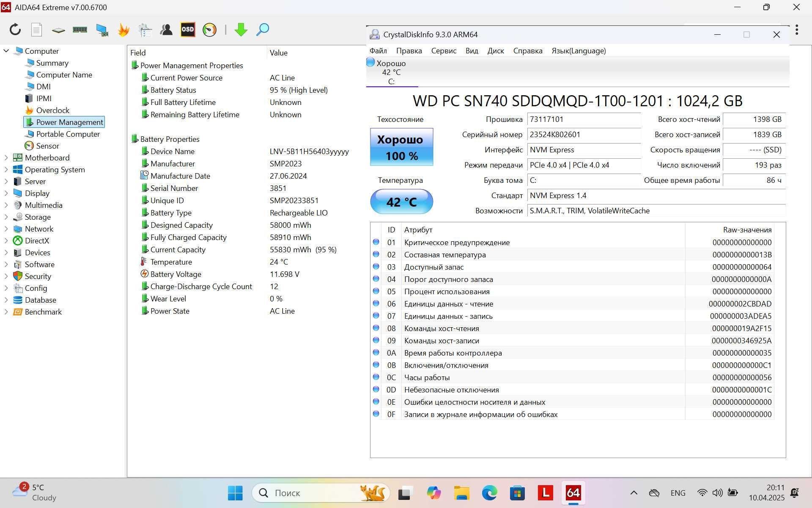Open the Диск menu
This screenshot has width=812, height=508.
click(496, 51)
